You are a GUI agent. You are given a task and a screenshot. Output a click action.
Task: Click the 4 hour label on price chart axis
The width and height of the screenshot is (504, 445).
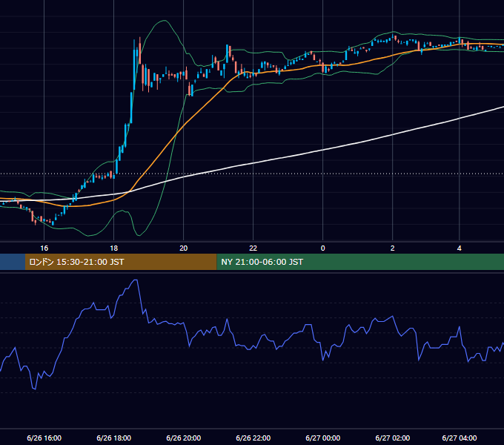tap(460, 248)
